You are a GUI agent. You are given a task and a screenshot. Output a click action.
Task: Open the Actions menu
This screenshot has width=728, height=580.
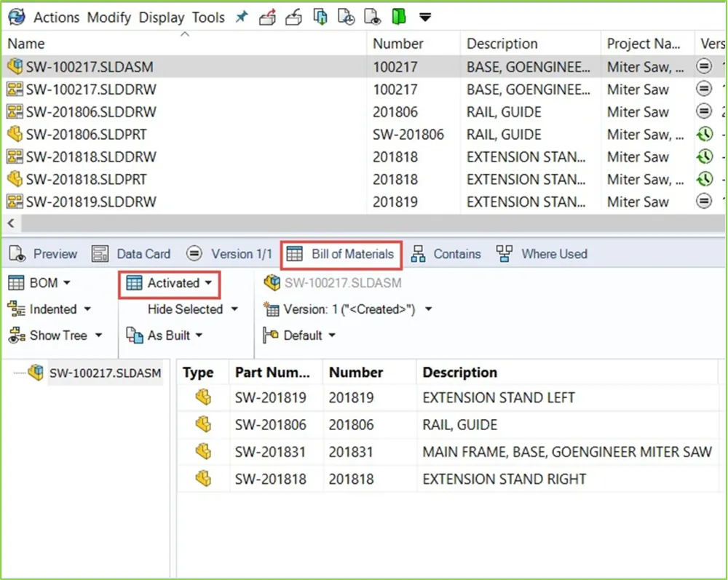pos(58,17)
